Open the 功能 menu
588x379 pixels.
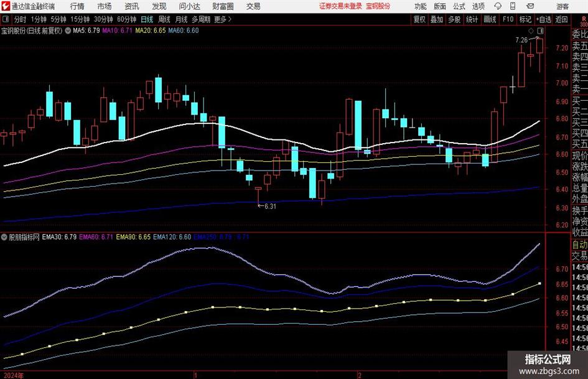(421, 6)
